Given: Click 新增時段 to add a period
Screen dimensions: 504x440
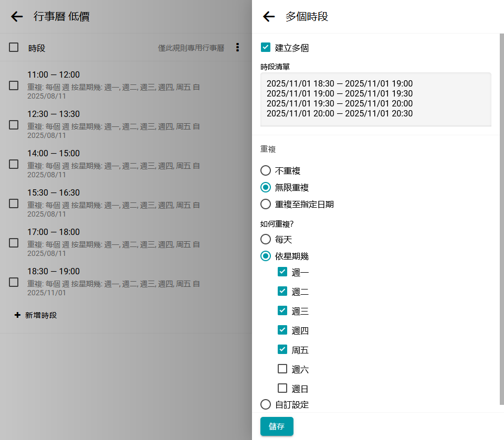Looking at the screenshot, I should pyautogui.click(x=41, y=315).
